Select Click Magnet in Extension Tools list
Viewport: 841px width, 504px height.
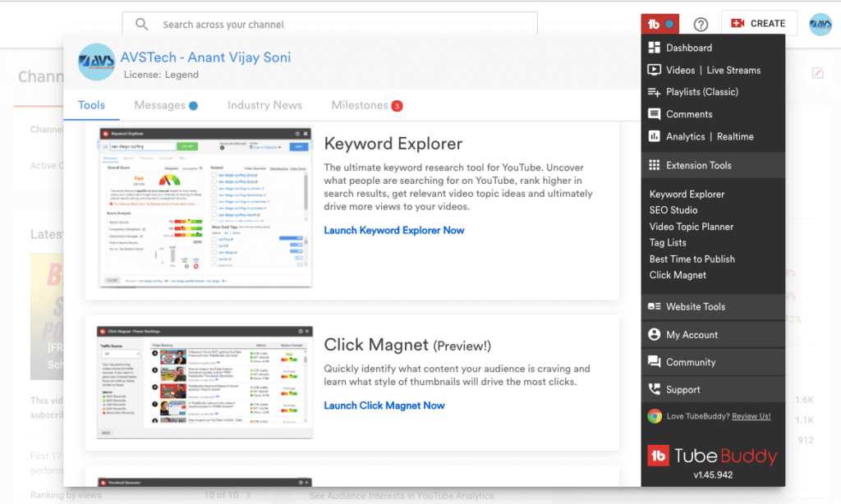click(678, 275)
